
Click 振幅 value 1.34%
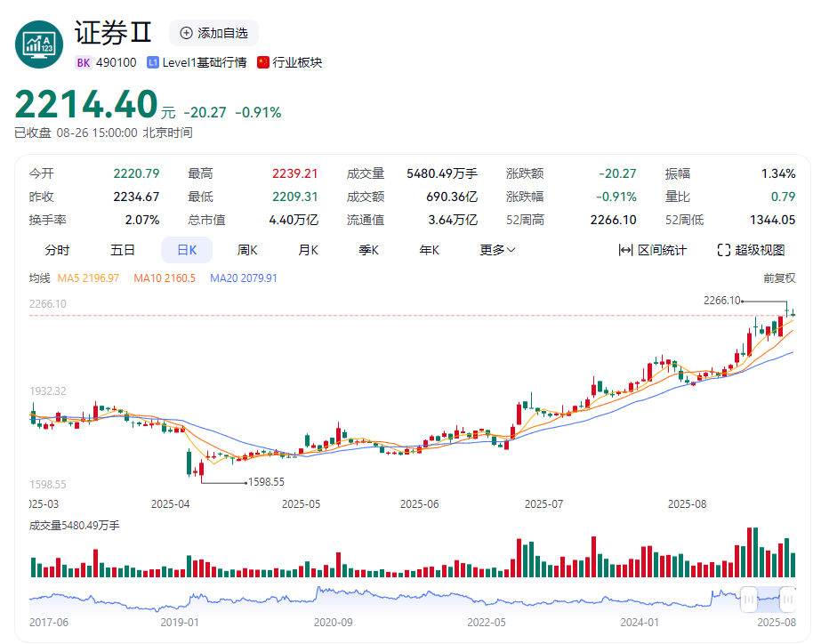coord(778,173)
